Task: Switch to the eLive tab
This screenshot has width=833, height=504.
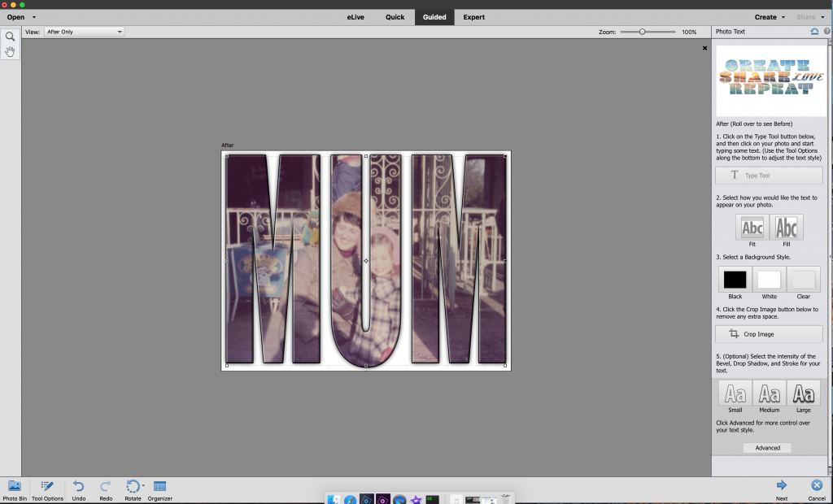Action: pyautogui.click(x=355, y=17)
